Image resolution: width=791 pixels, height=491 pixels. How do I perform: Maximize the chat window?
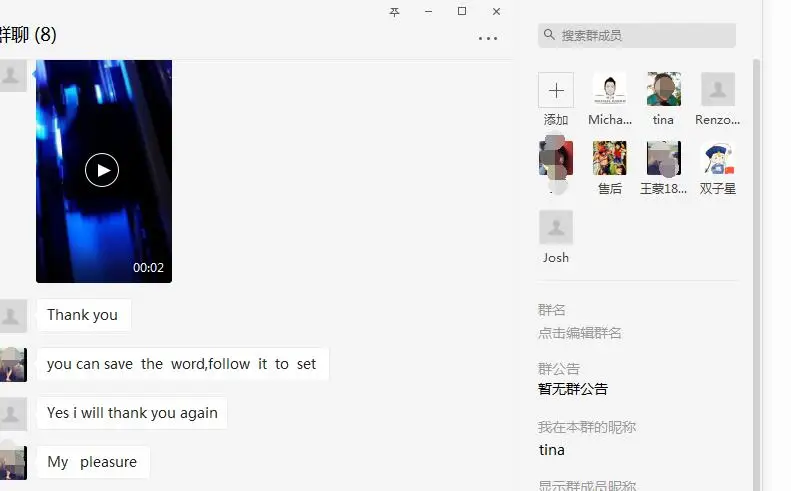pyautogui.click(x=462, y=11)
